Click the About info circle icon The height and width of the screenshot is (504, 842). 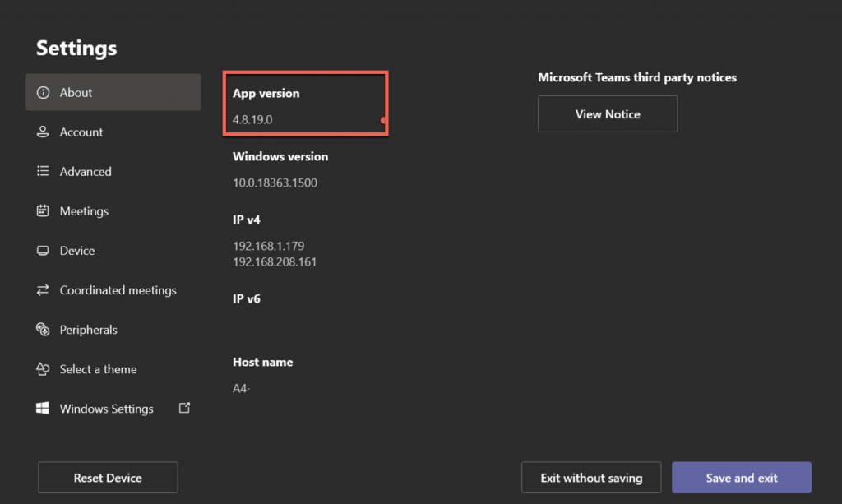point(44,93)
